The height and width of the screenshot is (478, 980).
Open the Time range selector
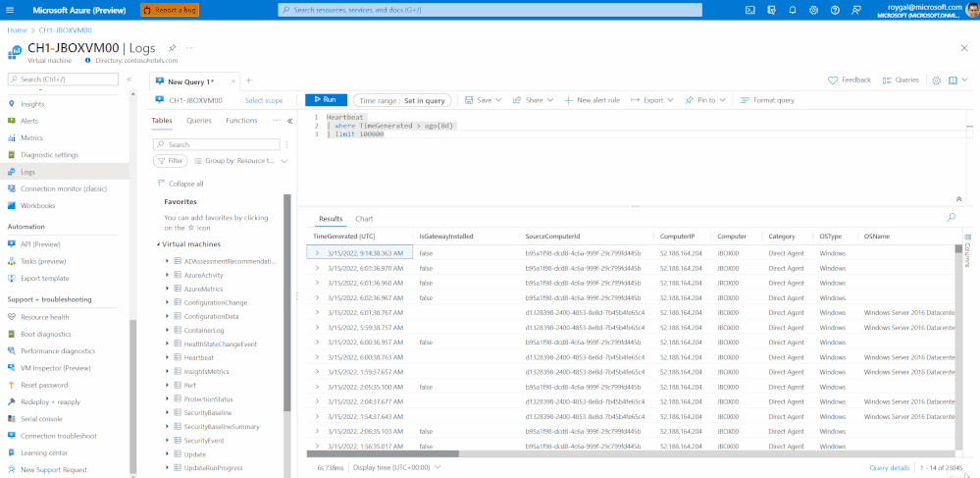tap(402, 100)
